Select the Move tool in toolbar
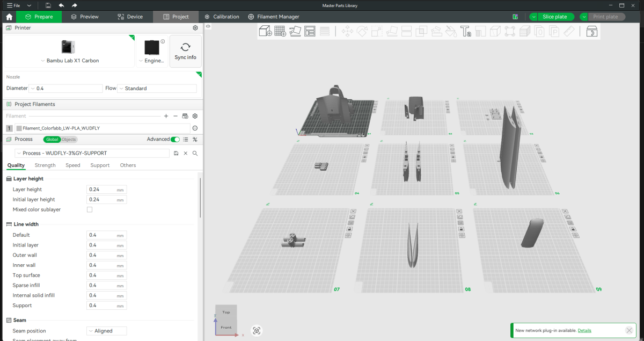 click(x=347, y=32)
